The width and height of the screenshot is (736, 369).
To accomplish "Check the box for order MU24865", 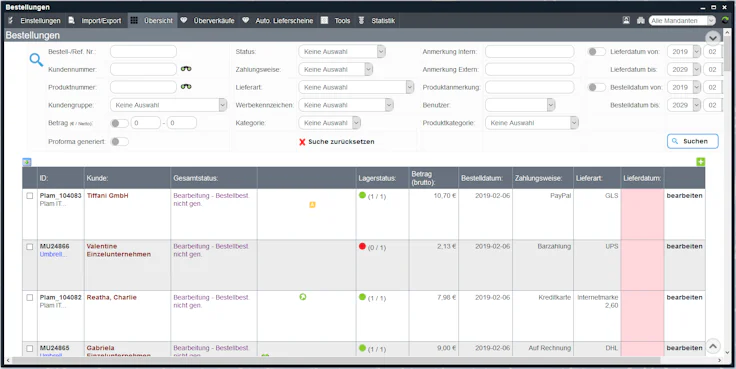I will coord(30,348).
